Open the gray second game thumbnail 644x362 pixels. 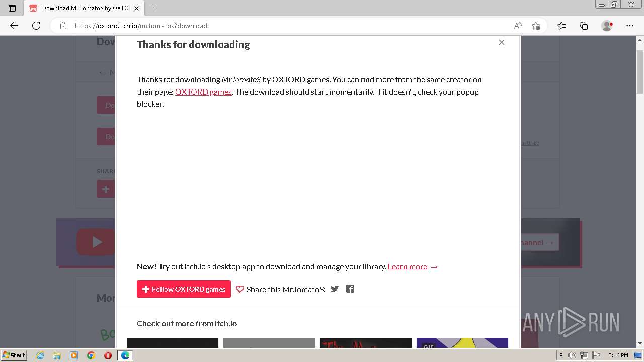pyautogui.click(x=269, y=343)
